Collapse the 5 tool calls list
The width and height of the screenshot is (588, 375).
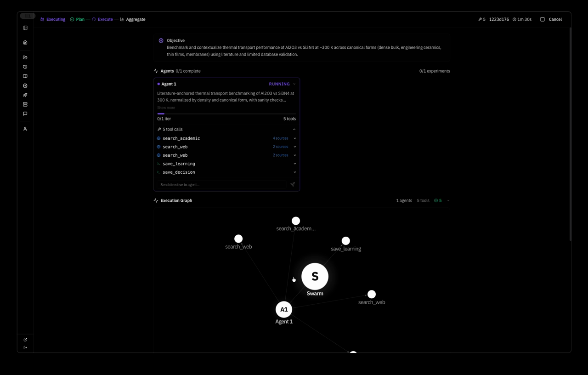294,130
